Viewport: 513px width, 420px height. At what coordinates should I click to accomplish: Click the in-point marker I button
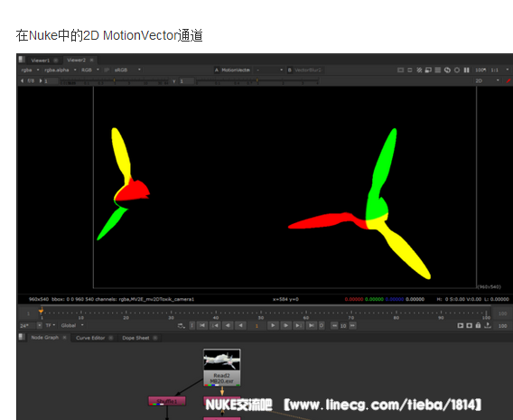click(192, 326)
